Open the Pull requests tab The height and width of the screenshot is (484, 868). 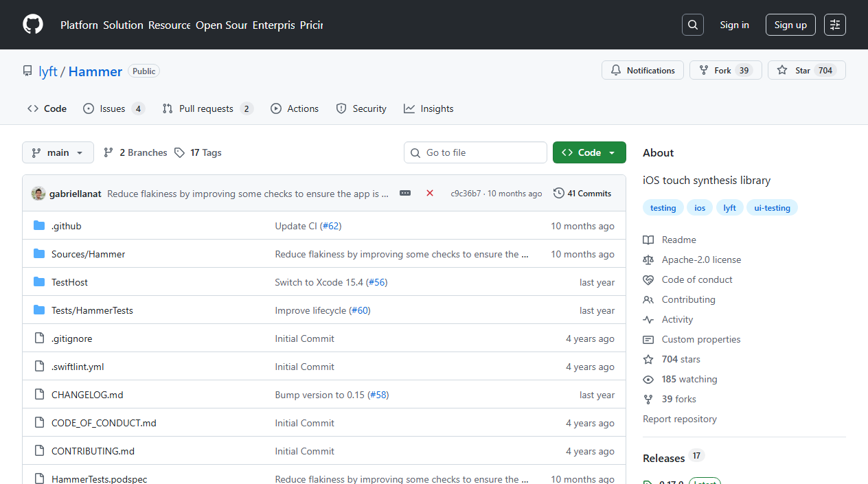click(x=207, y=108)
